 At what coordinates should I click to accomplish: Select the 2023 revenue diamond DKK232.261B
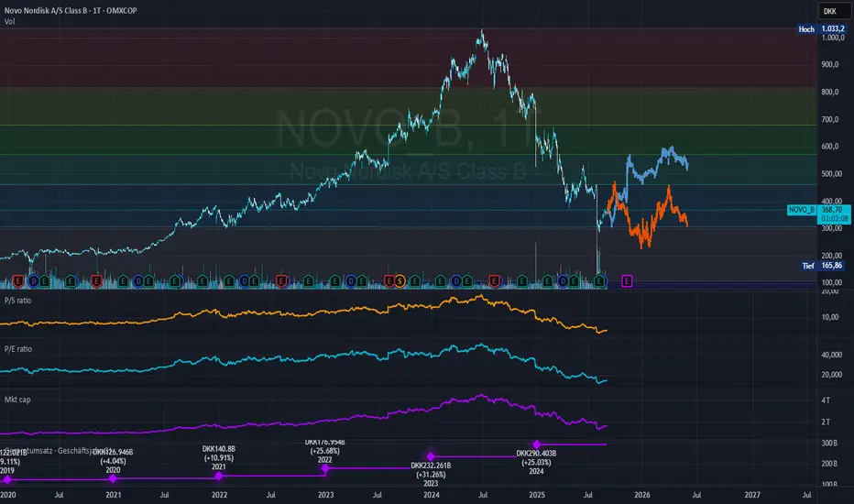click(x=431, y=456)
